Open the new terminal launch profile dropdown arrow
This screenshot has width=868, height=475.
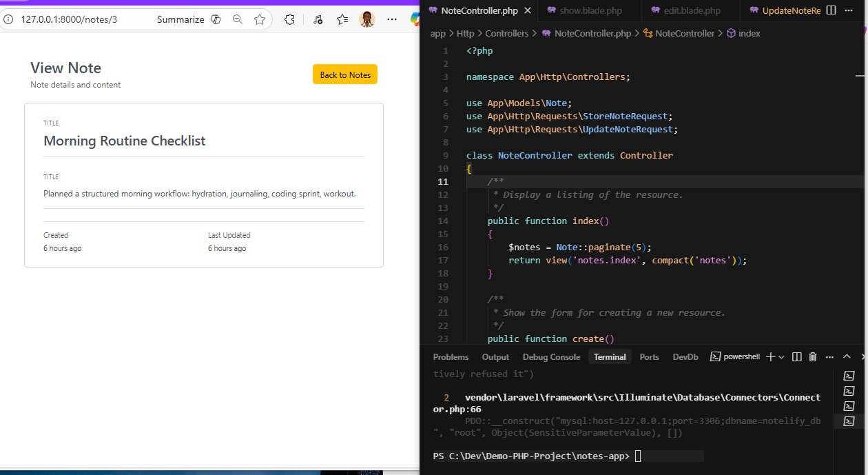click(x=782, y=356)
